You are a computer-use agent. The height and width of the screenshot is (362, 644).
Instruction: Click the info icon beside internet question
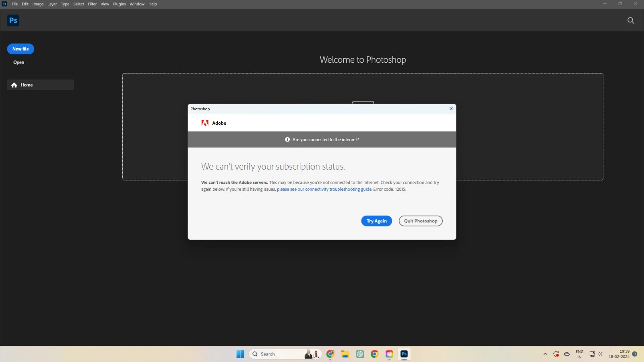pos(287,140)
